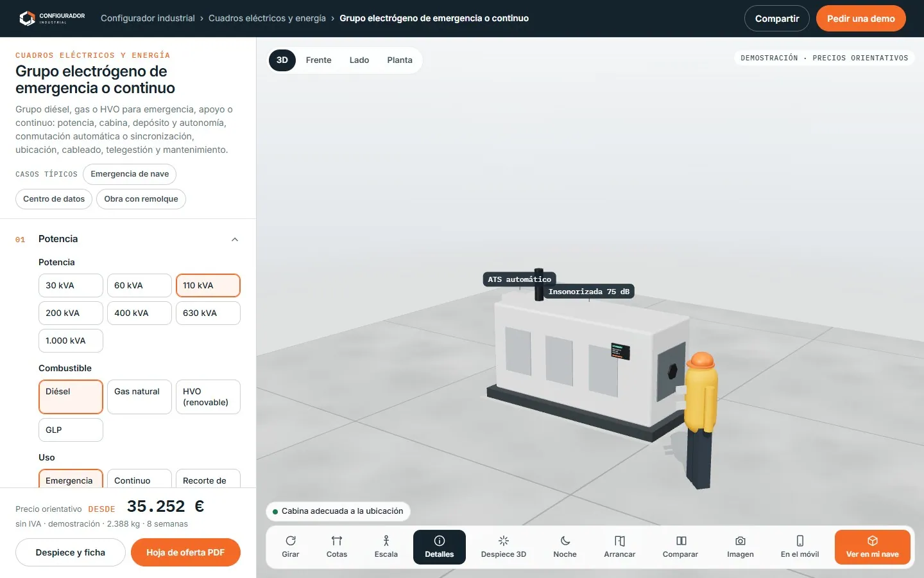Image resolution: width=924 pixels, height=578 pixels.
Task: Open the Despiece 3D exploded view
Action: click(x=504, y=547)
